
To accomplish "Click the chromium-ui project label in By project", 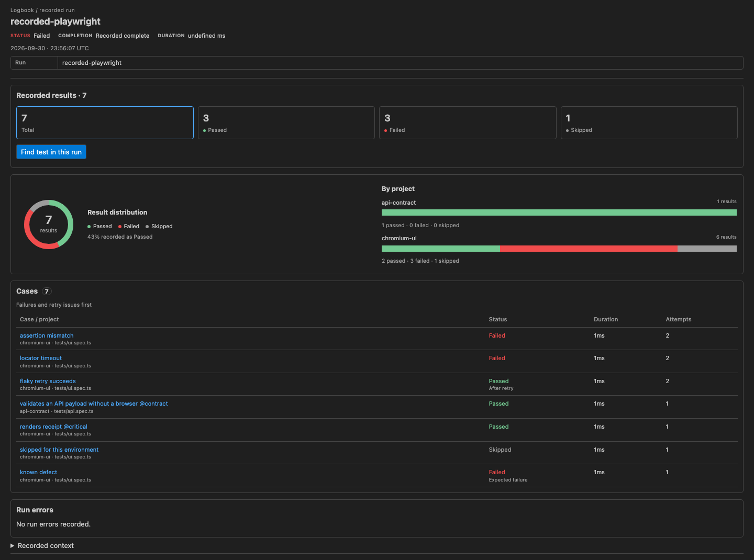I will [x=399, y=238].
